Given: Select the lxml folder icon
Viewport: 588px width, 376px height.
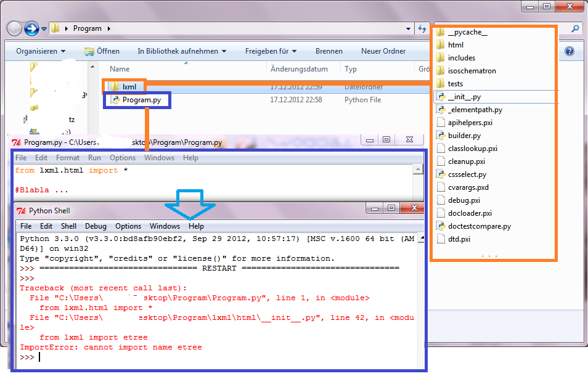Looking at the screenshot, I should pos(113,87).
